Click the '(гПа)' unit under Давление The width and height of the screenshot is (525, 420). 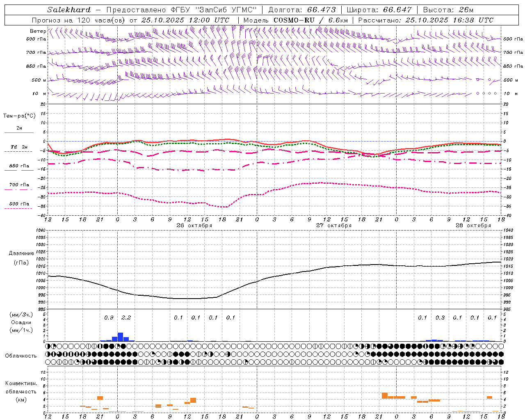(x=21, y=263)
